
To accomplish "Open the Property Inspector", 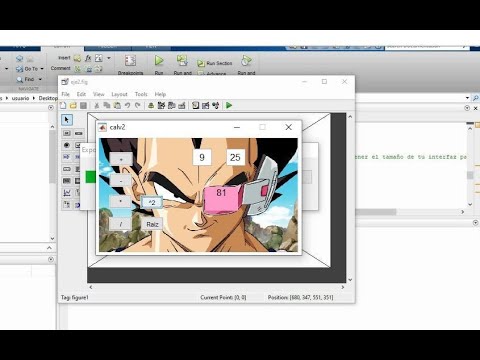I will click(206, 106).
